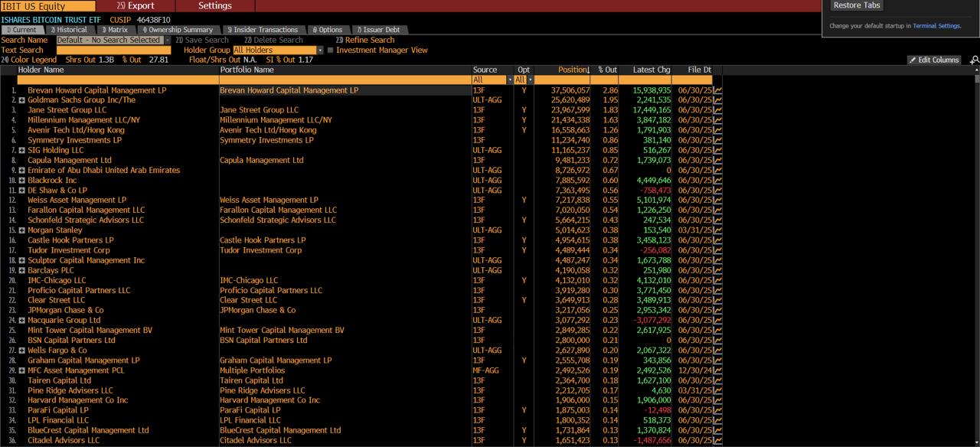Sort by the Latest Chg column header
This screenshot has height=447, width=980.
click(x=652, y=70)
